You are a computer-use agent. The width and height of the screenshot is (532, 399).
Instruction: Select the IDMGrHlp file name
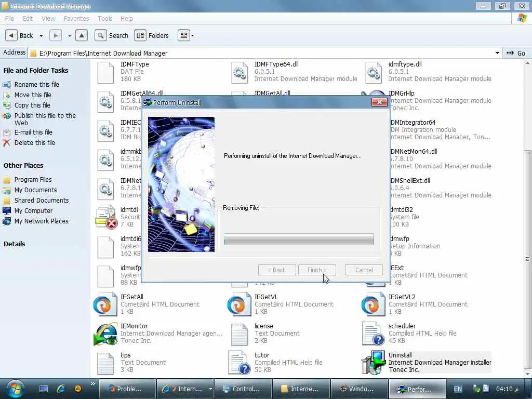tap(402, 94)
